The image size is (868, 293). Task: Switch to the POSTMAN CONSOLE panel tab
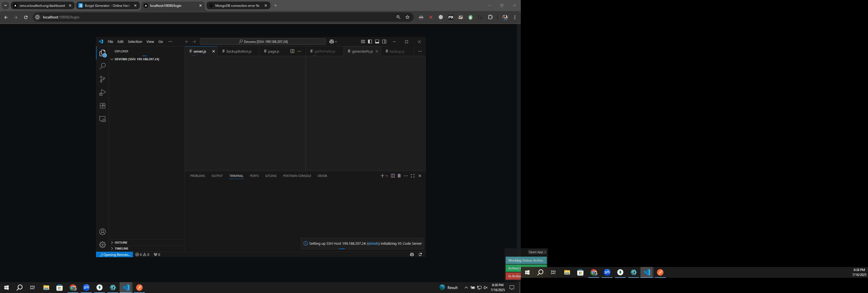(297, 176)
